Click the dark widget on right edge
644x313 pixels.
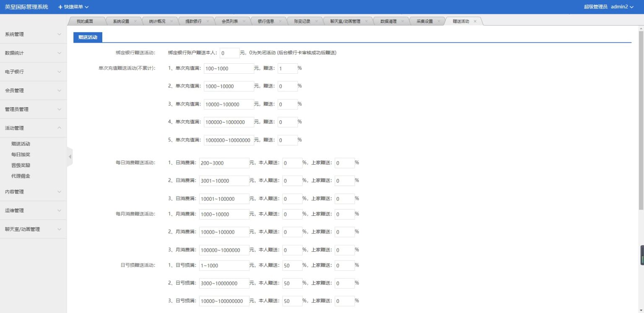(642, 255)
